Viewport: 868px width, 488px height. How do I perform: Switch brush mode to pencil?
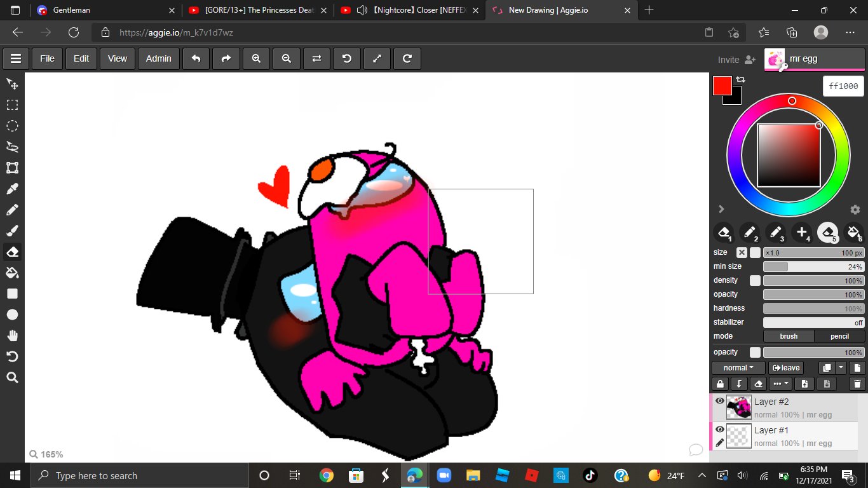(x=839, y=336)
